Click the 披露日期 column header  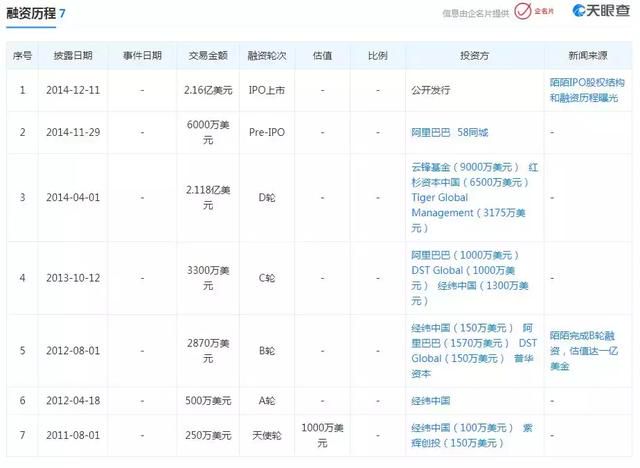coord(73,55)
